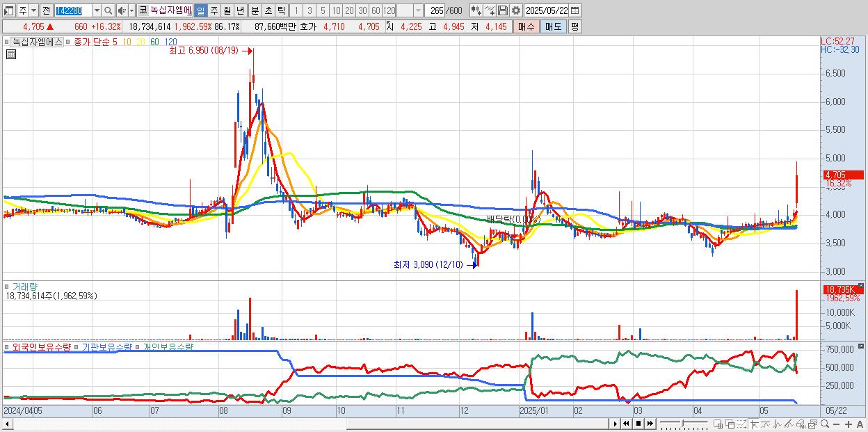Click the 'A' text auto-fit icon
Viewport: 868px width, 432px height.
[x=860, y=424]
